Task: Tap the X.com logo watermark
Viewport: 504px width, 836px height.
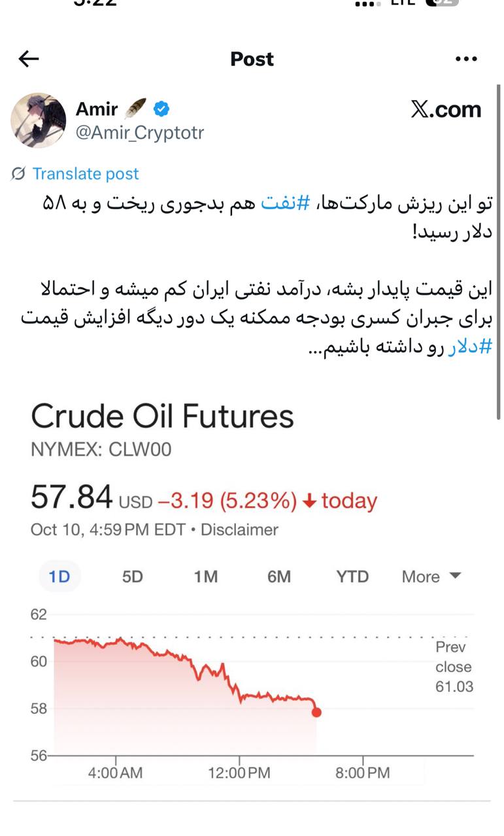Action: (446, 110)
